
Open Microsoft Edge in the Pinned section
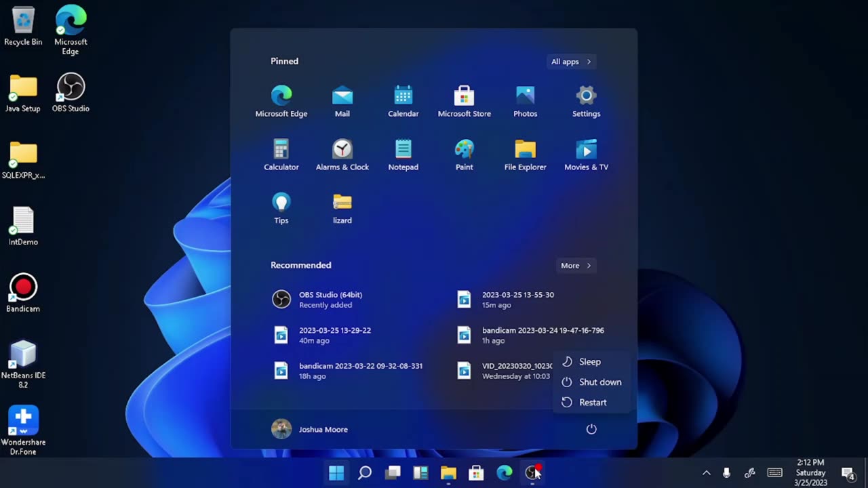pyautogui.click(x=281, y=102)
